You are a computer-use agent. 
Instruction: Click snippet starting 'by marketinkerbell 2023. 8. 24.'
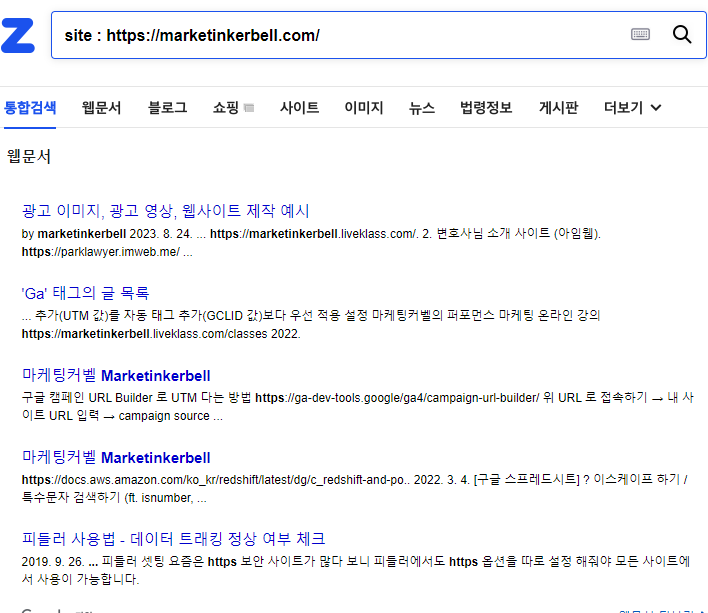point(311,234)
